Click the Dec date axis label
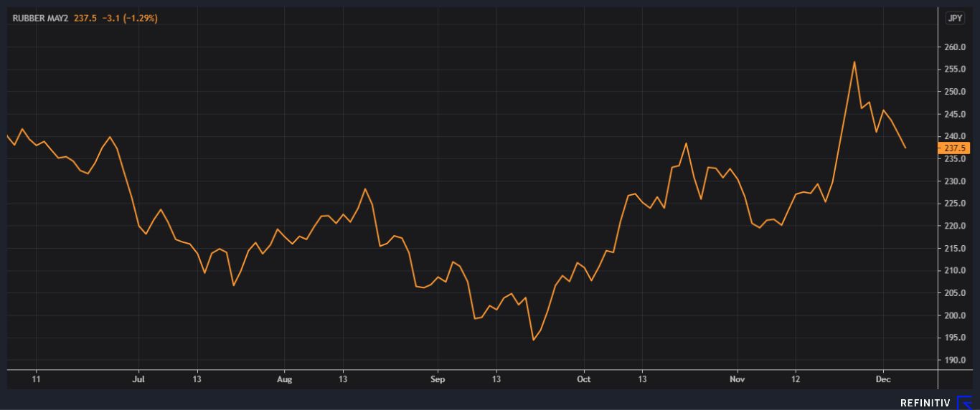Screen dimensions: 980x410 coord(883,378)
